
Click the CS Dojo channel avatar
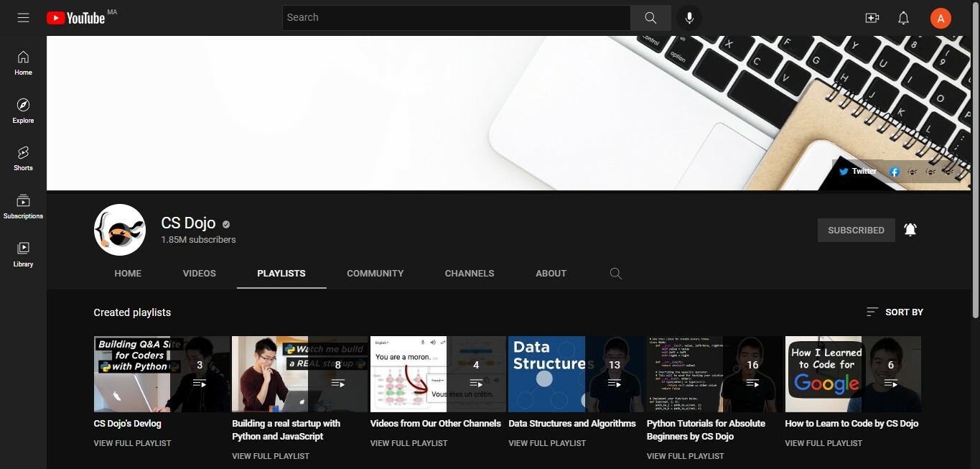point(120,230)
